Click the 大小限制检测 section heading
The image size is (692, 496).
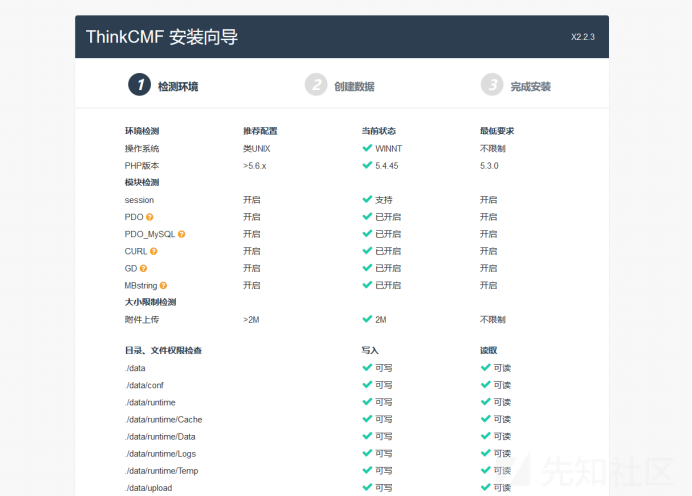150,302
